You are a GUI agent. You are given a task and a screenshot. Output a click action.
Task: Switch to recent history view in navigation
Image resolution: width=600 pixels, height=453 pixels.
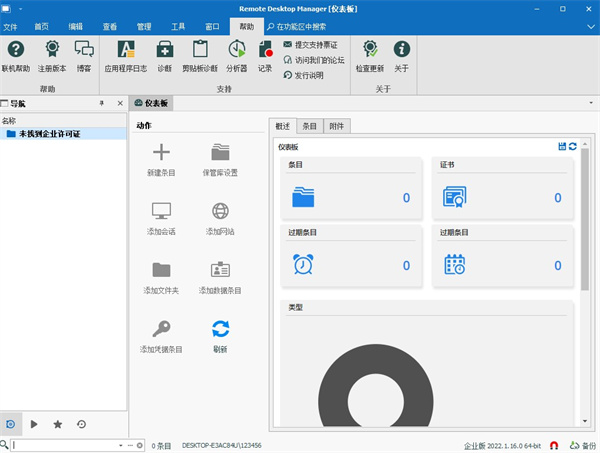coord(81,424)
